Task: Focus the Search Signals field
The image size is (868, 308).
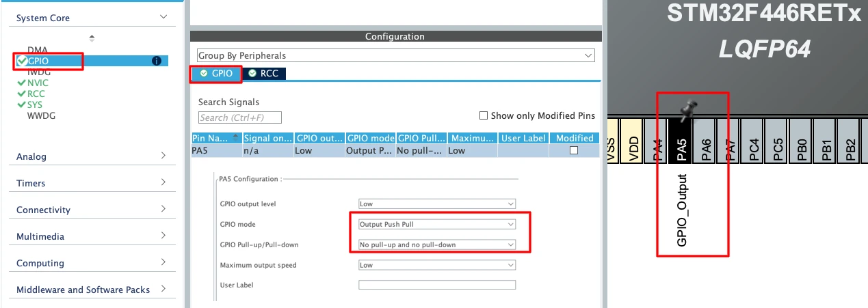Action: 239,117
